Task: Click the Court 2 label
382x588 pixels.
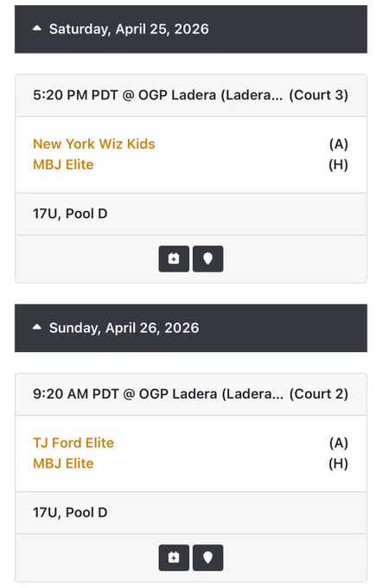Action: pyautogui.click(x=319, y=394)
